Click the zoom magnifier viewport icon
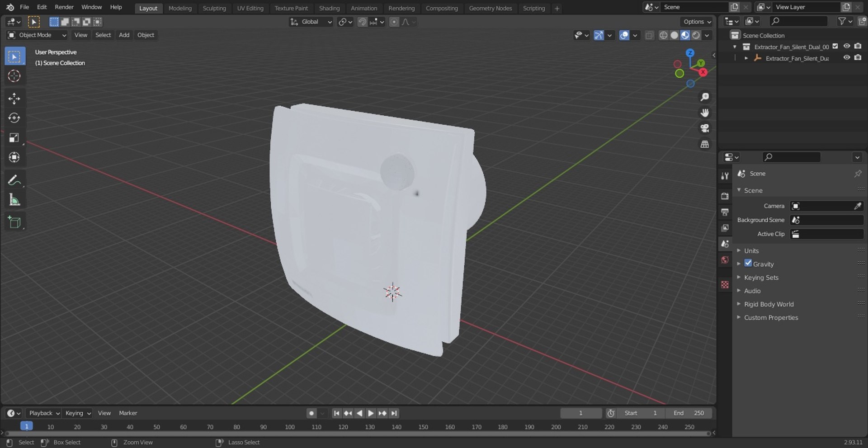Image resolution: width=868 pixels, height=448 pixels. 704,97
